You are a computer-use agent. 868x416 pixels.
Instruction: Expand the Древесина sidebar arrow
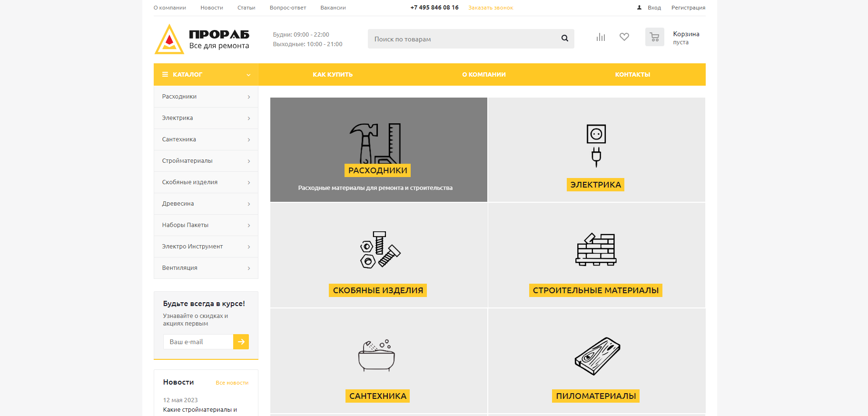(249, 204)
